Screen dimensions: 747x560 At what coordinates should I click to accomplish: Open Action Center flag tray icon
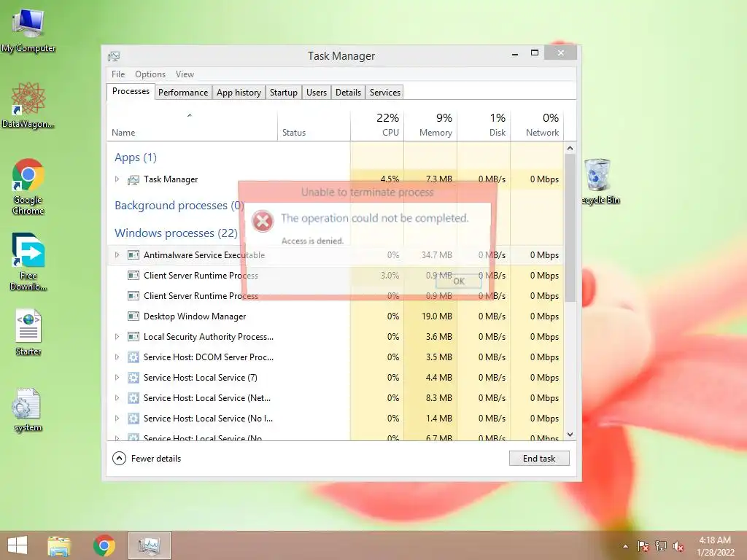[x=643, y=546]
